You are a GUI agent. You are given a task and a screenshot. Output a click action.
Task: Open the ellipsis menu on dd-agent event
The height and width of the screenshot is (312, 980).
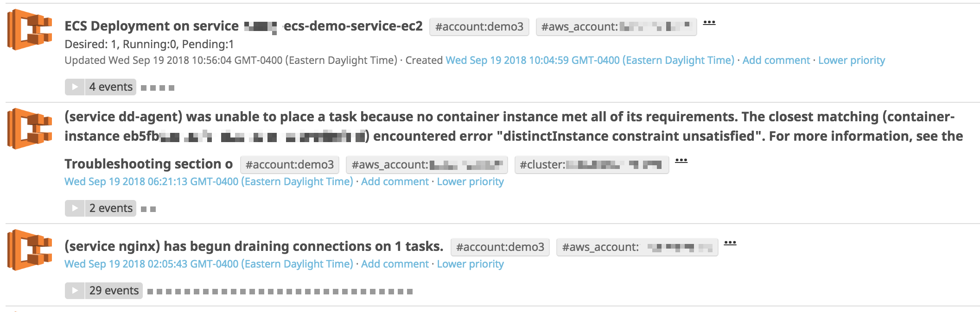[x=681, y=161]
